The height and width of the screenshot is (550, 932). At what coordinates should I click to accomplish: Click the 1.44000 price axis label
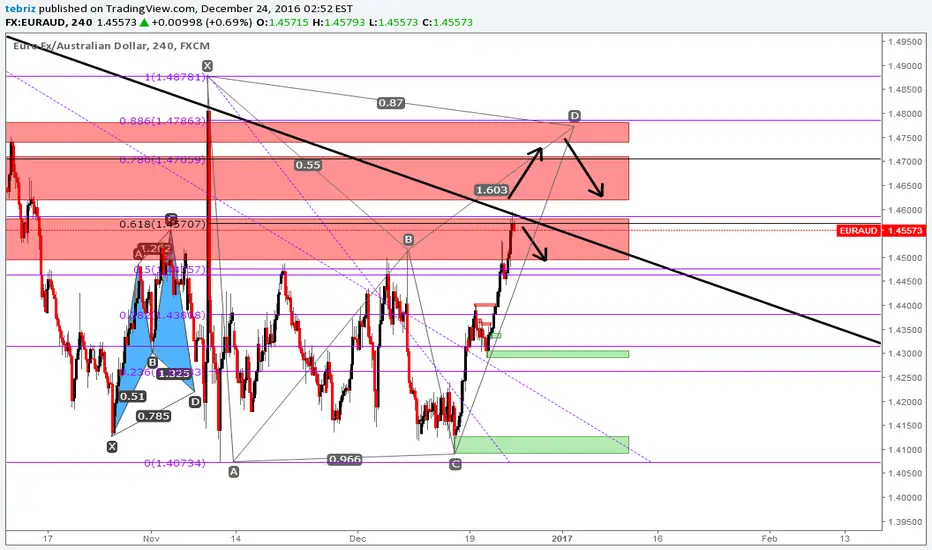(905, 306)
